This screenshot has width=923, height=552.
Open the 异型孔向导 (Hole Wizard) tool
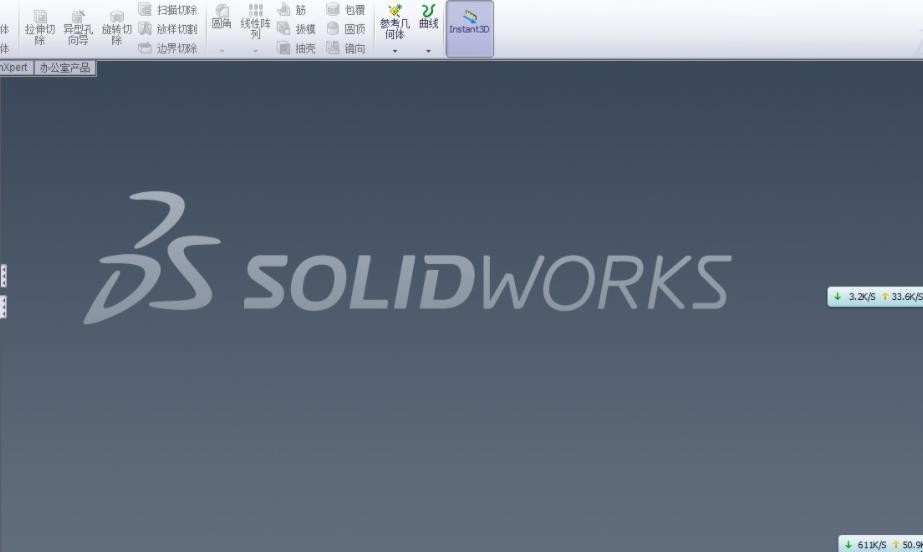click(x=78, y=28)
